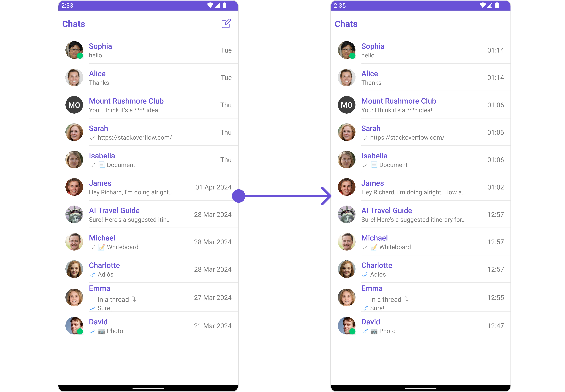
Task: Tap the MO group avatar in left chat list
Action: [74, 105]
